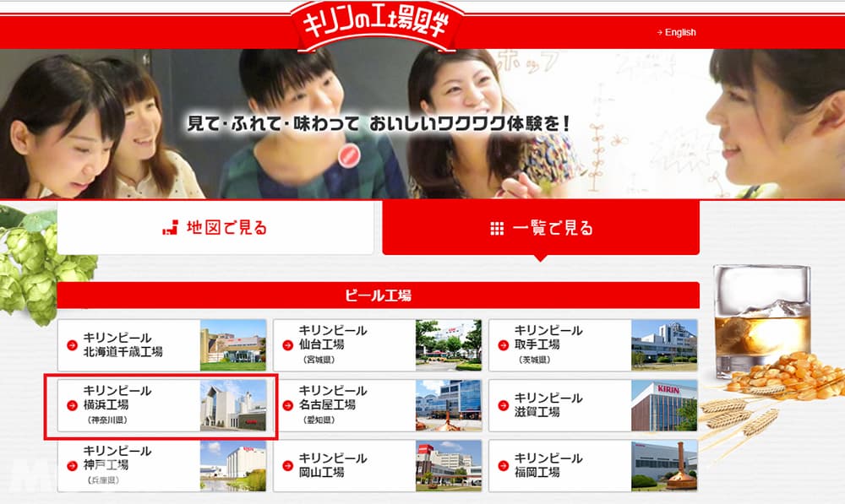Click the 名古屋工場 building thumbnail
This screenshot has height=504, width=845.
(x=449, y=405)
